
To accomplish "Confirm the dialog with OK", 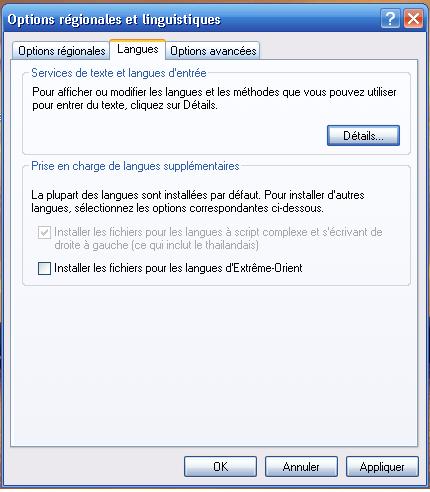I will tap(220, 467).
